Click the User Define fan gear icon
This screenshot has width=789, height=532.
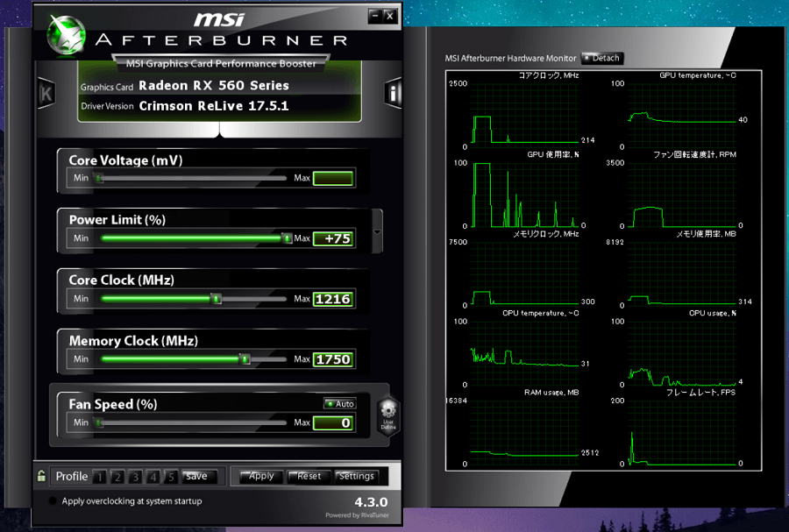[388, 414]
